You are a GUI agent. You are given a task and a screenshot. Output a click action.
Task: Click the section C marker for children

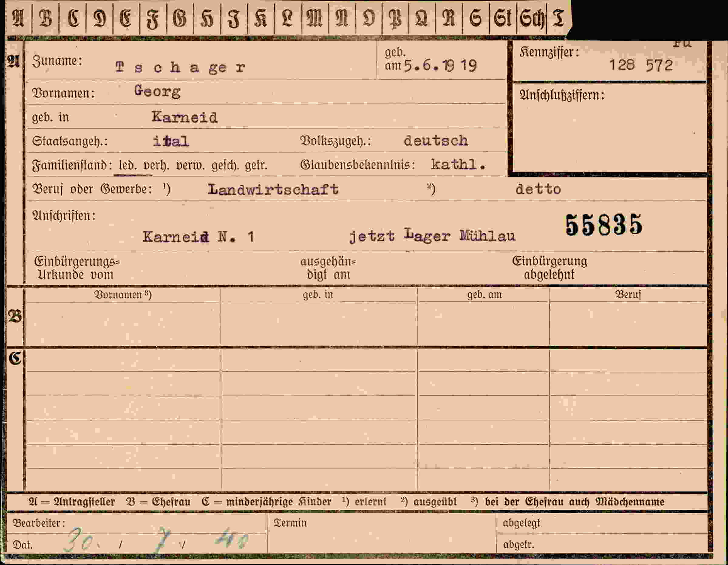[x=15, y=358]
